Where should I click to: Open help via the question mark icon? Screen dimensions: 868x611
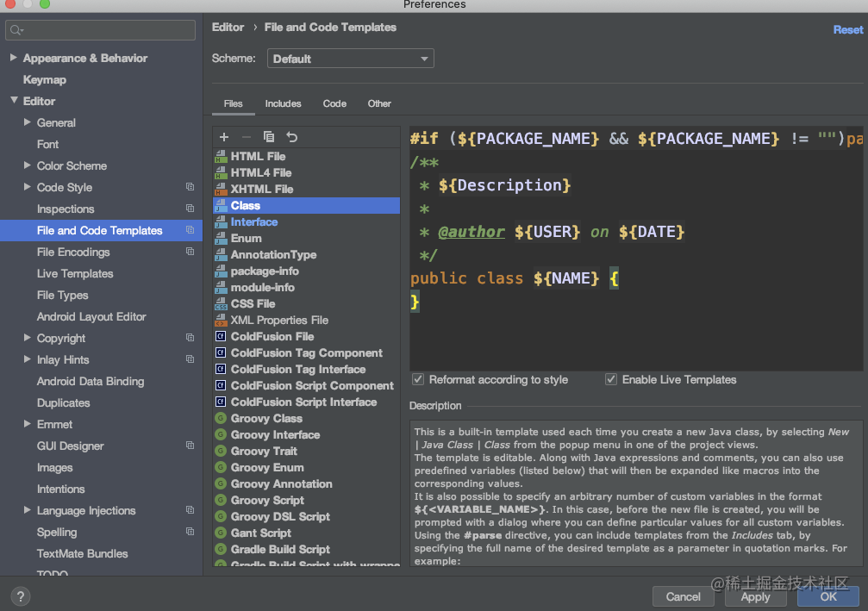[x=20, y=595]
